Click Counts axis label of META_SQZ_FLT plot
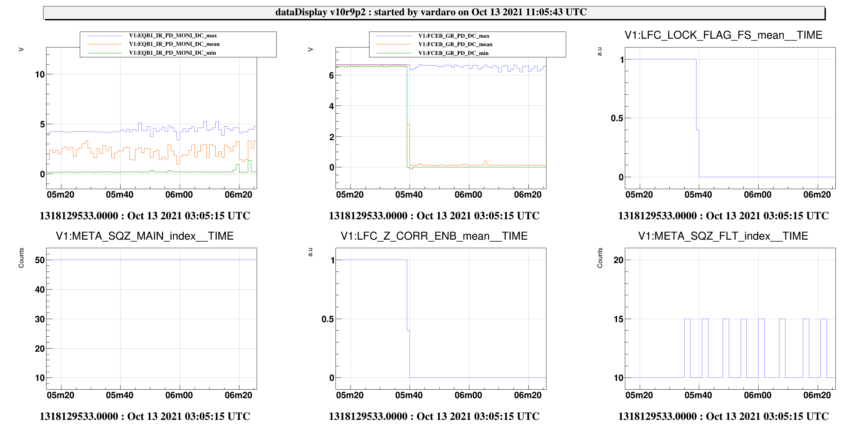 click(x=600, y=258)
